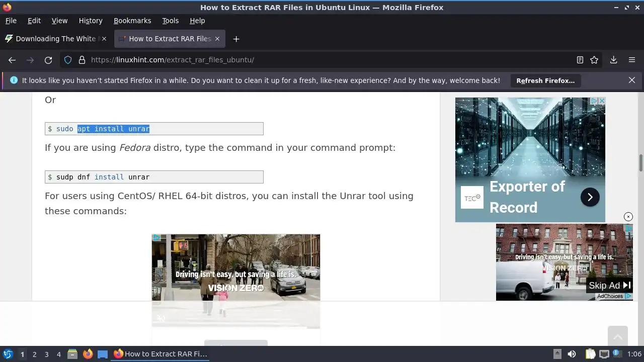This screenshot has width=644, height=362.
Task: Show site security padlock info
Action: (x=82, y=60)
